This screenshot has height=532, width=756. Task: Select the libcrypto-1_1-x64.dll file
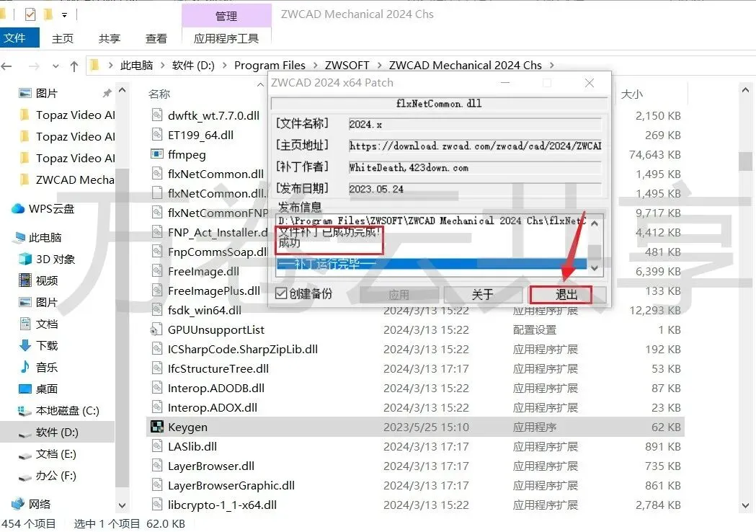[222, 505]
